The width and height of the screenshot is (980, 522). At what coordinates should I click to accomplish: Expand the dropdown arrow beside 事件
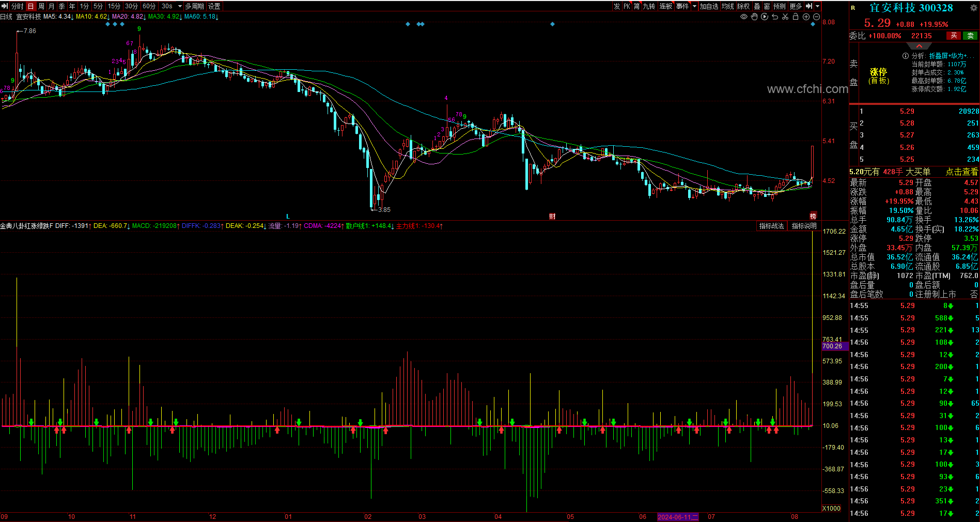(694, 6)
